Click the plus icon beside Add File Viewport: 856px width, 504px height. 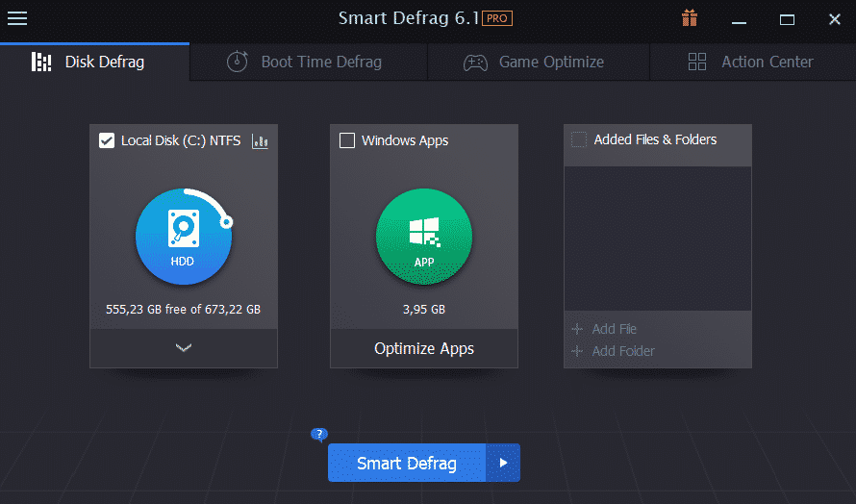[x=577, y=329]
